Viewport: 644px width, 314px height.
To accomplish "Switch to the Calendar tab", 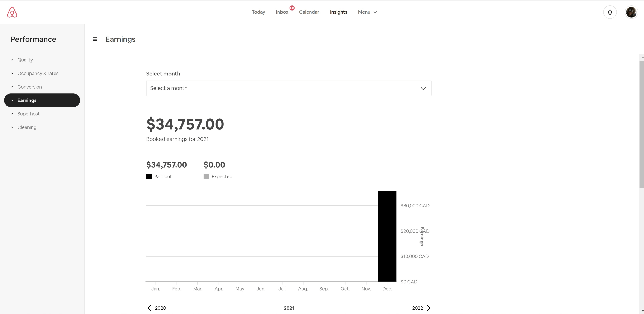I will 309,12.
